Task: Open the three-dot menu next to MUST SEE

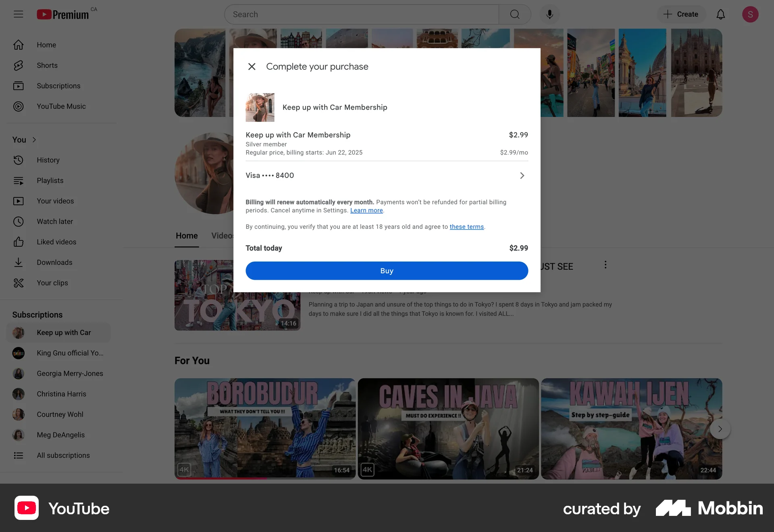Action: tap(605, 265)
